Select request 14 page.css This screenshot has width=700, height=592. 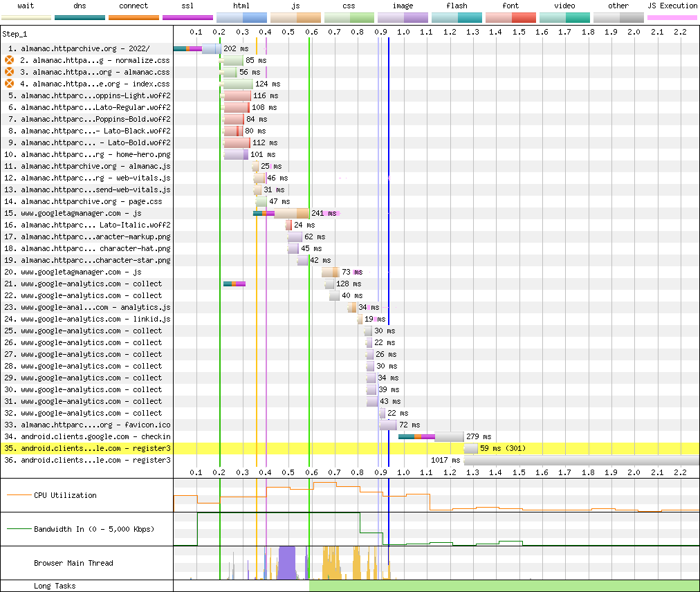[x=83, y=201]
